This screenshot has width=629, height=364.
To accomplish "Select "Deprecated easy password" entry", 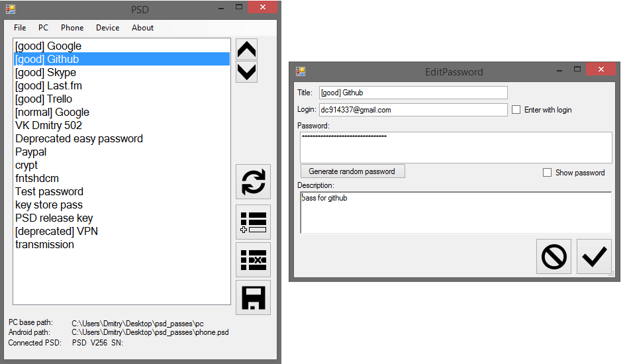I will [122, 139].
